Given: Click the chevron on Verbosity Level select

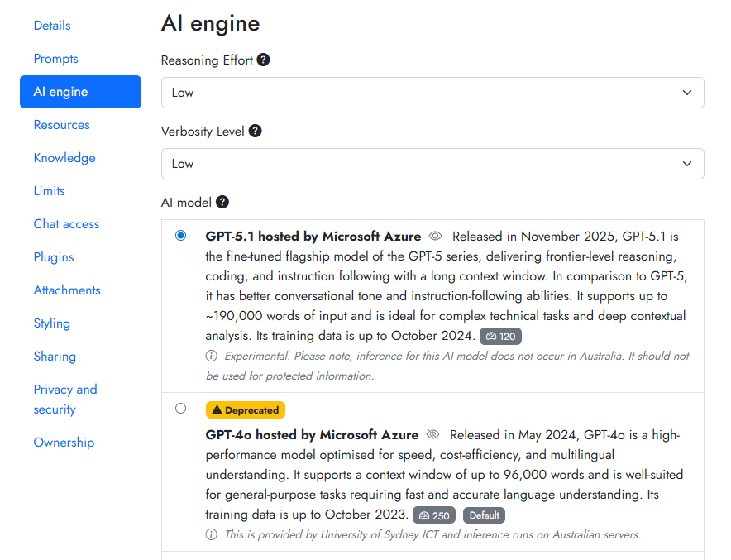Looking at the screenshot, I should coord(686,164).
